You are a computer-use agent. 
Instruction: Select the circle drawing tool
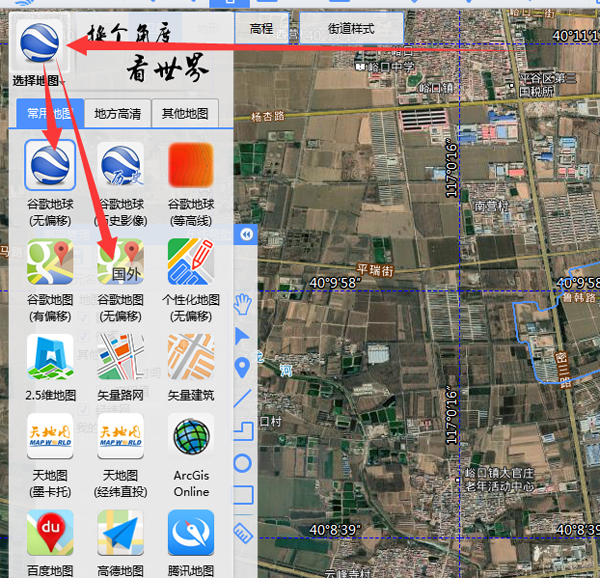point(243,463)
